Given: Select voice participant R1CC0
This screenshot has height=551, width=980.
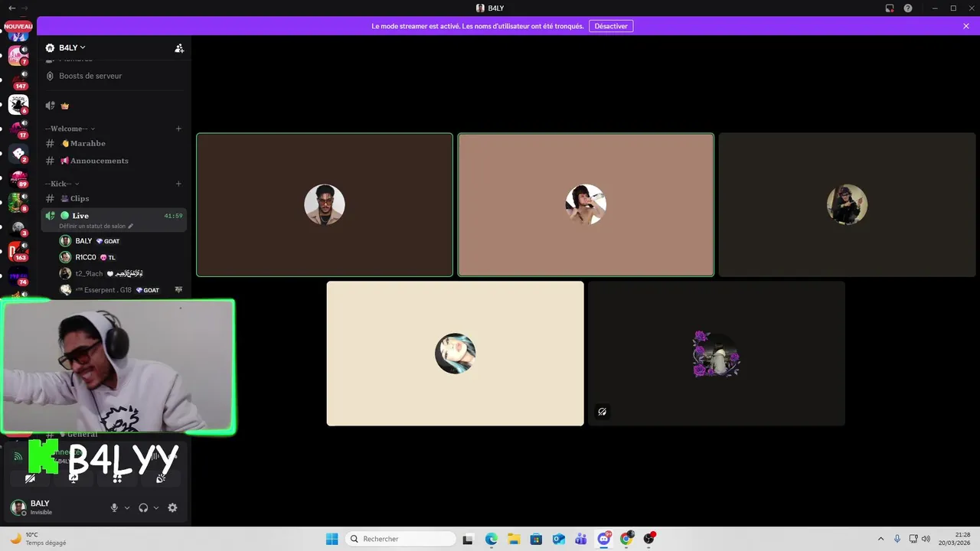Looking at the screenshot, I should (96, 257).
